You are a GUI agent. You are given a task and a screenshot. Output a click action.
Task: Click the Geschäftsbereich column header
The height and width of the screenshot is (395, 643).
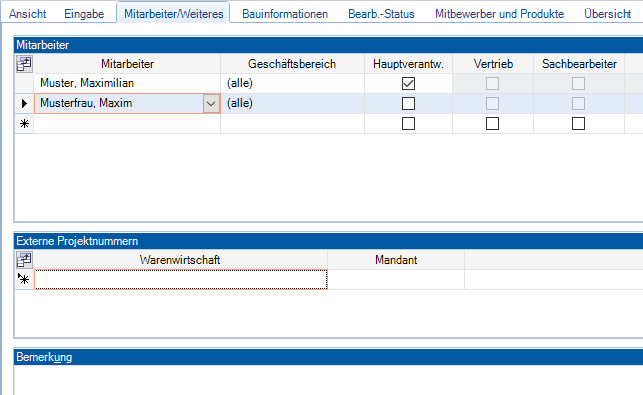pos(292,64)
